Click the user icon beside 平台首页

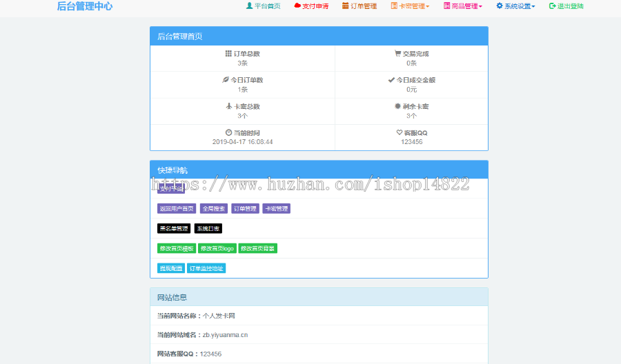pyautogui.click(x=249, y=6)
